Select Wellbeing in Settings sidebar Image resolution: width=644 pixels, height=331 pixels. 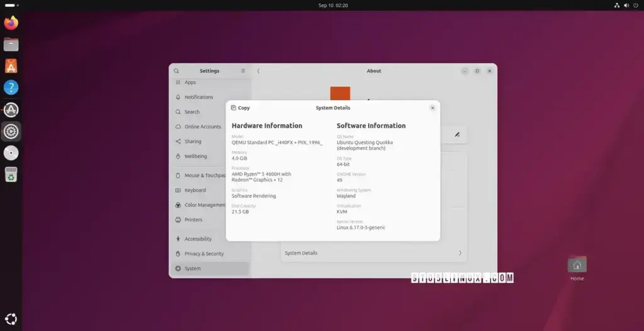(x=209, y=156)
